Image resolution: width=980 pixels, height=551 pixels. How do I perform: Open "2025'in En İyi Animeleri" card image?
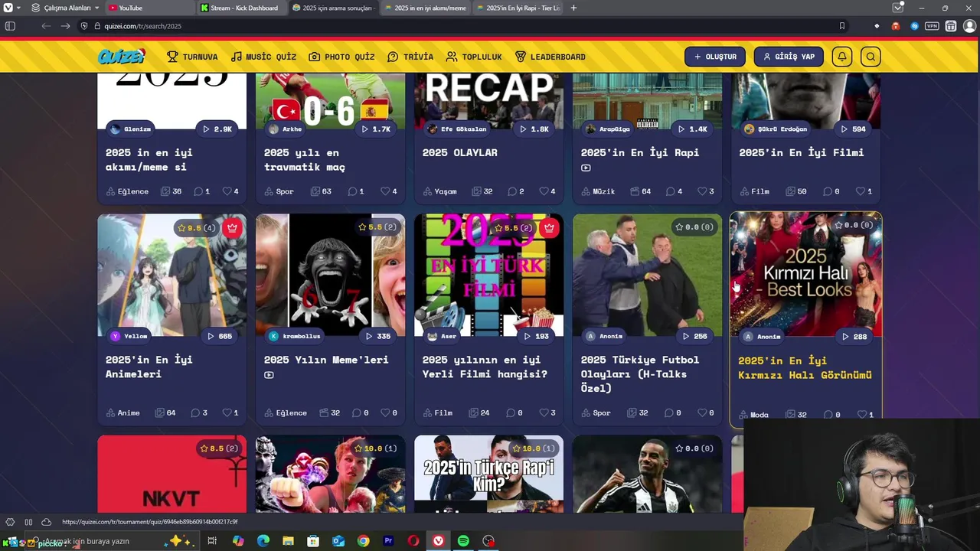point(172,275)
